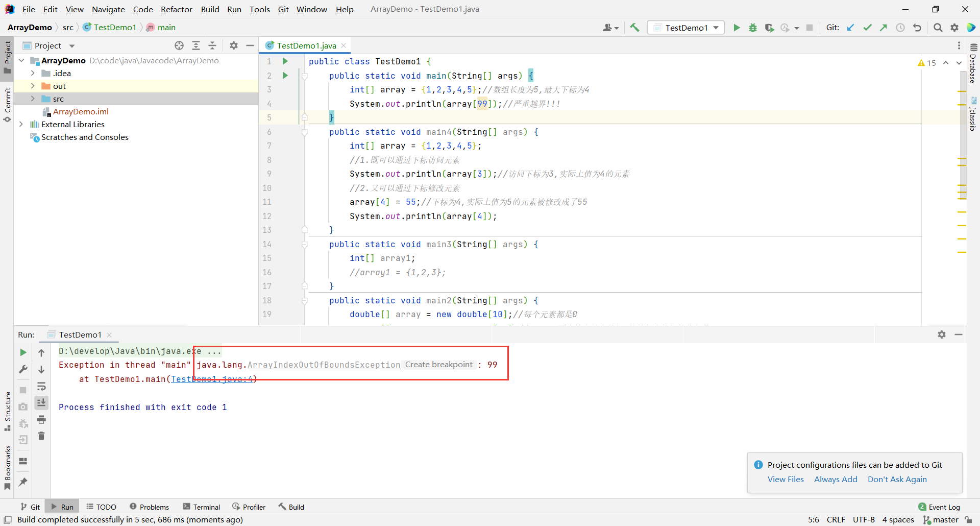Click Collapse All icon in Project panel

point(212,45)
